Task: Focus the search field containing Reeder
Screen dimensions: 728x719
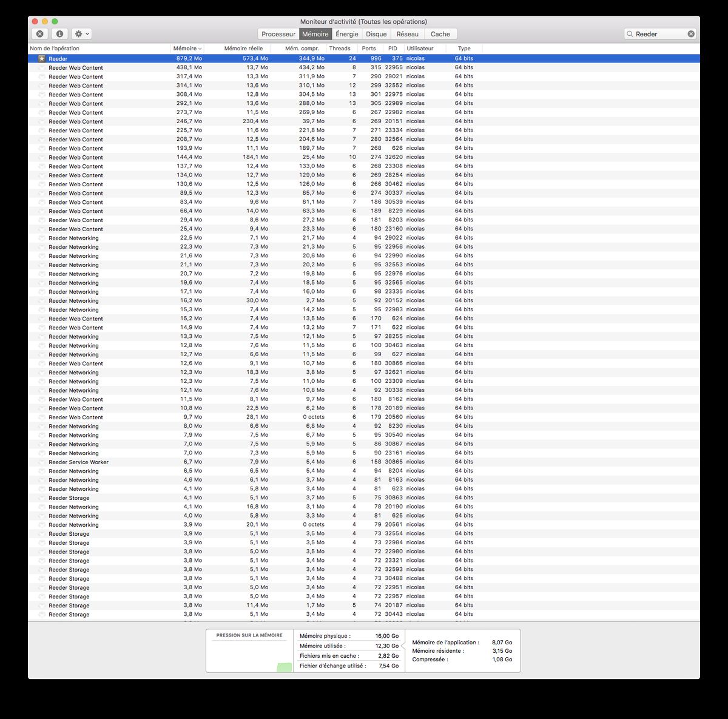Action: (660, 34)
